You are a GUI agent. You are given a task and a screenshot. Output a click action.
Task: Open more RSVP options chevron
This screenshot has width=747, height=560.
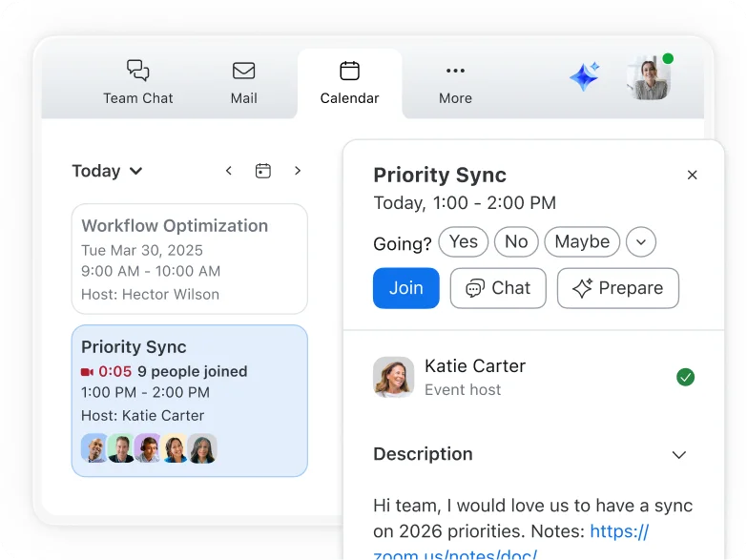click(641, 242)
